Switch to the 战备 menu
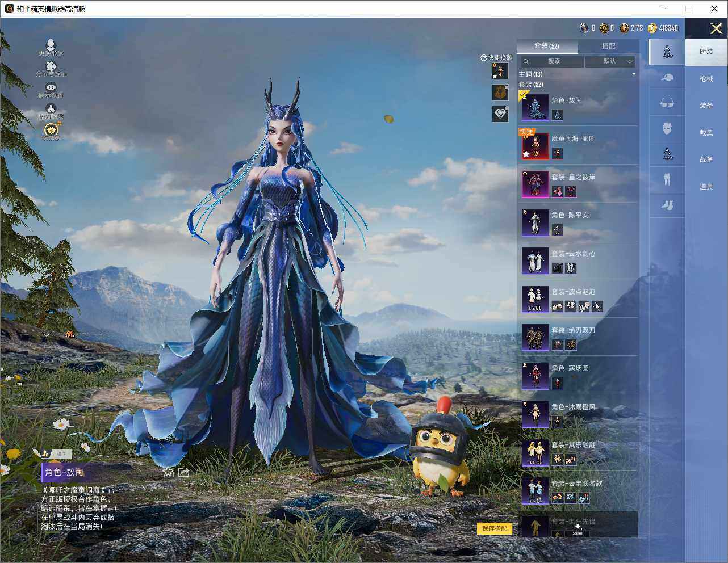Image resolution: width=728 pixels, height=563 pixels. [706, 159]
